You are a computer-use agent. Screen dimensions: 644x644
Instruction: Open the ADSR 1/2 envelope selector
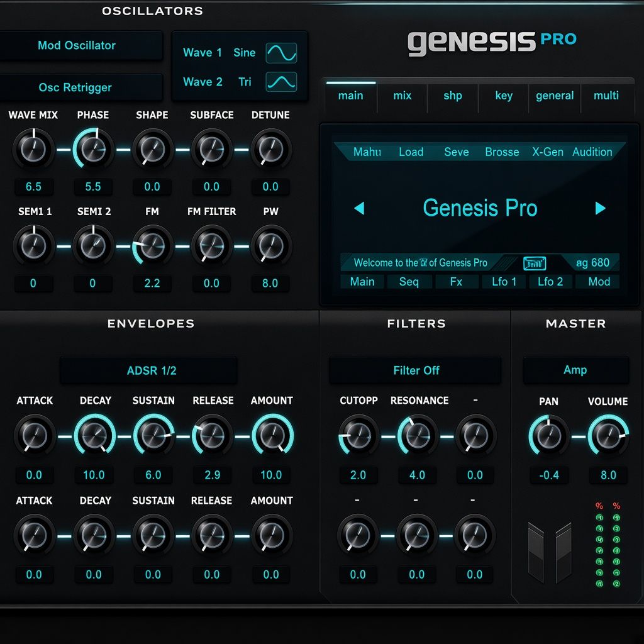[x=148, y=370]
